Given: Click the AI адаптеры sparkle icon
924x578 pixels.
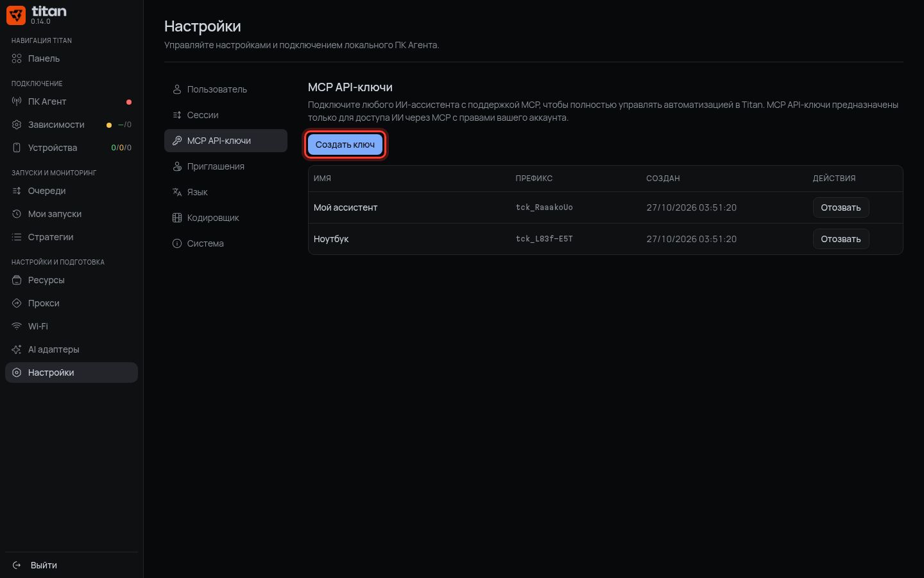Looking at the screenshot, I should click(17, 349).
